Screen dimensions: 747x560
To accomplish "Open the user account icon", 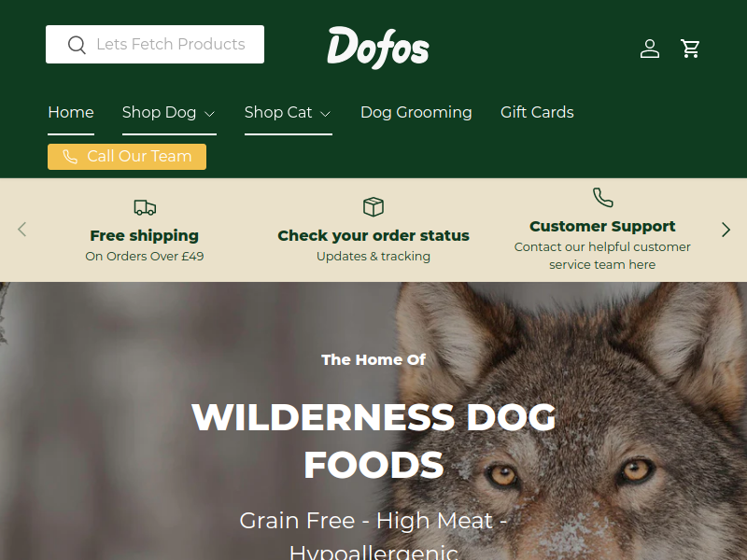I will 650,49.
